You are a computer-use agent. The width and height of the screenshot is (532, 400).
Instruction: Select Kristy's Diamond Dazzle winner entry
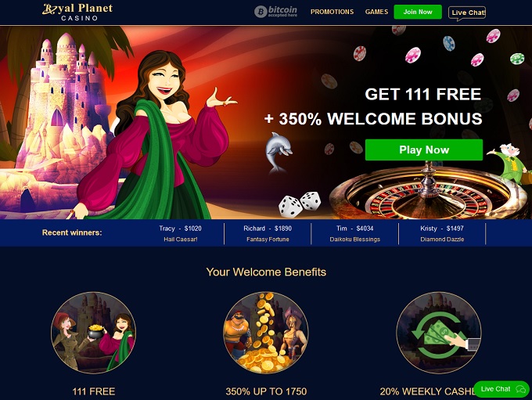point(442,233)
